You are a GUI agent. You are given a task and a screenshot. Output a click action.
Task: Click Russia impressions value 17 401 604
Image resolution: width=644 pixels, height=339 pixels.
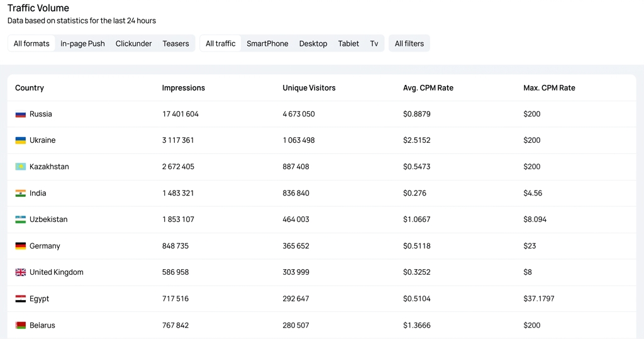(180, 114)
